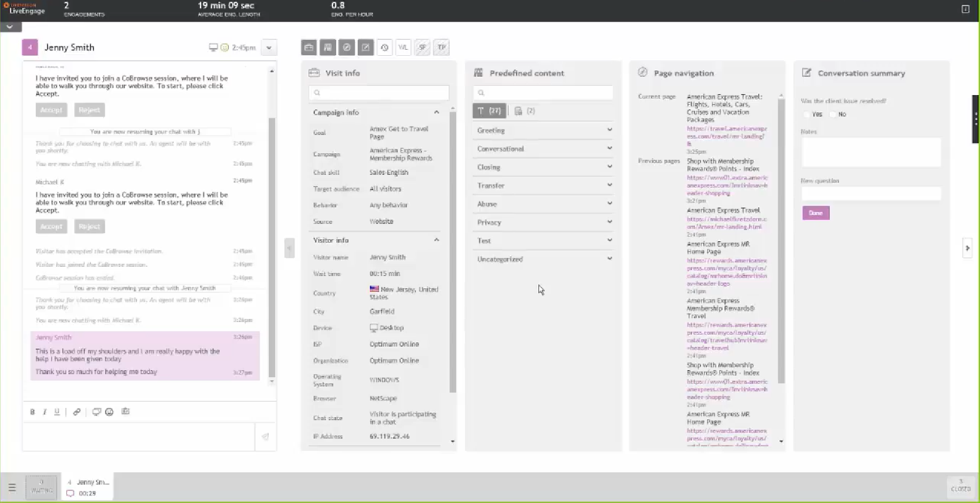Screen dimensions: 980x503
Task: Select the TP widget button
Action: (441, 48)
